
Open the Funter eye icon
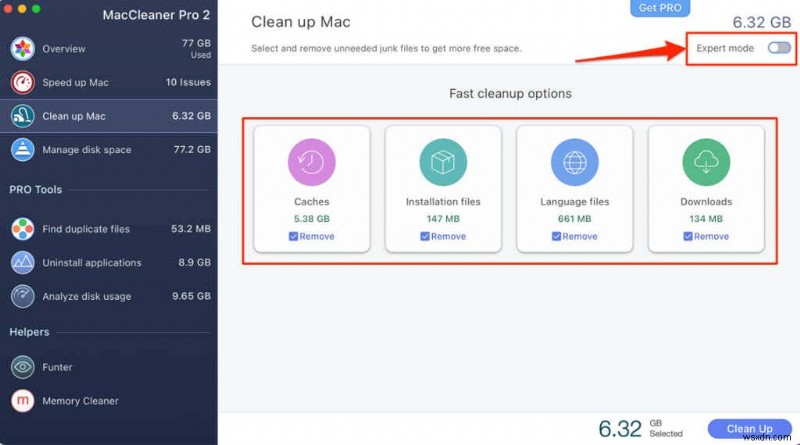point(23,367)
